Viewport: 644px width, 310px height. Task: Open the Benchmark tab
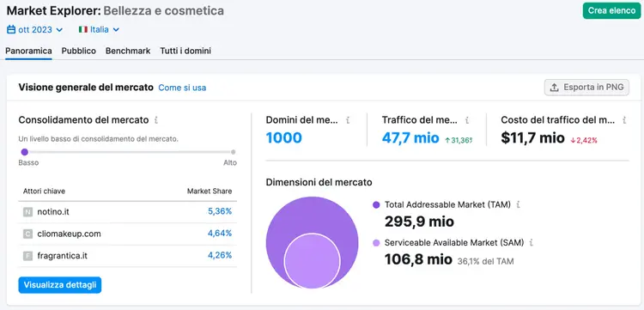(x=128, y=51)
